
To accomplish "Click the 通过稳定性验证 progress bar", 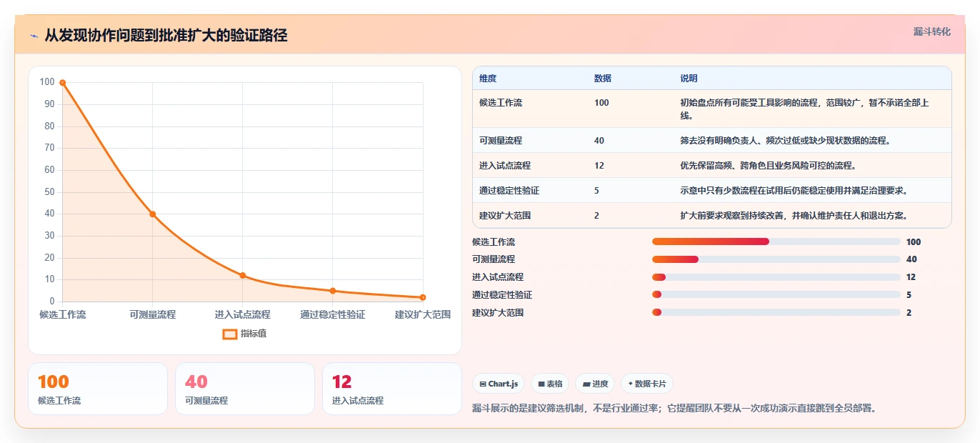I will coord(776,294).
